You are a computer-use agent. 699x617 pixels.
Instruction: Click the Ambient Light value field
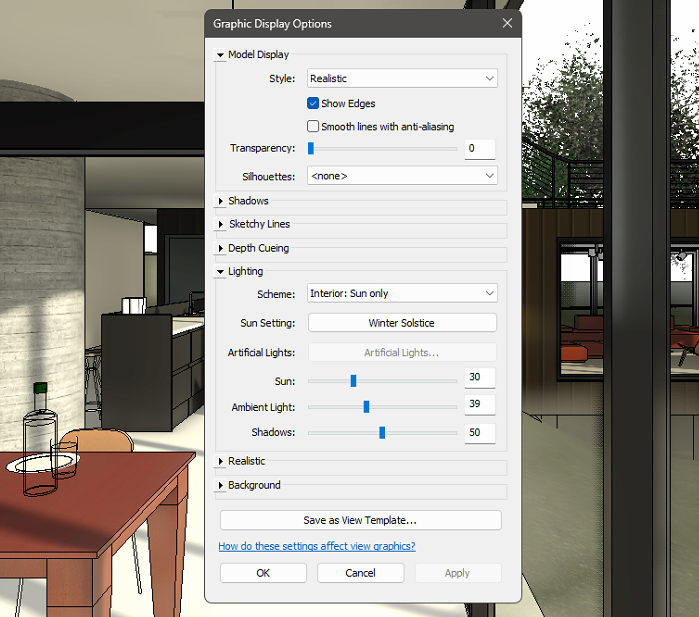(x=479, y=406)
